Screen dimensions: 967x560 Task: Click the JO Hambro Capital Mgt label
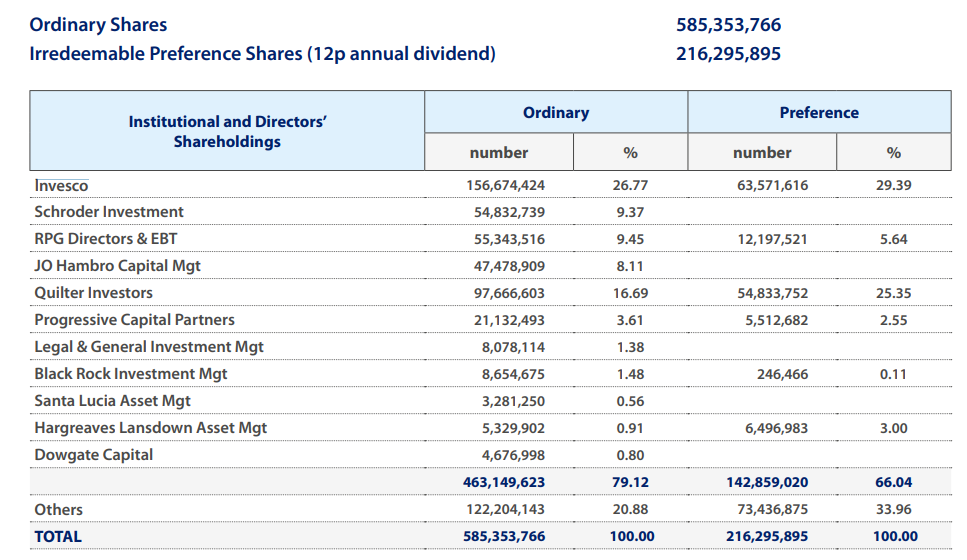tap(117, 266)
